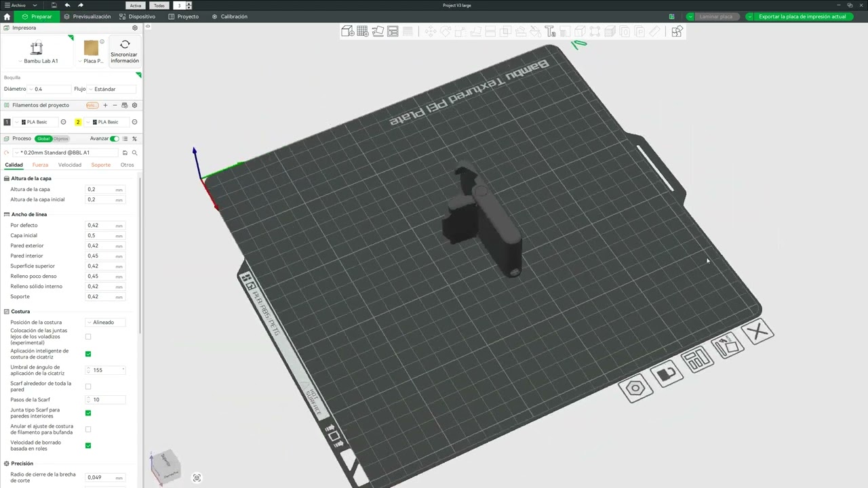
Task: Click plate close X icon on bed
Action: pos(757,332)
